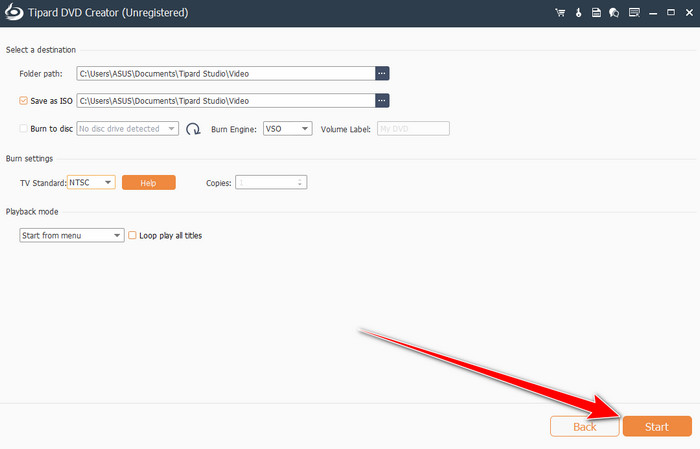This screenshot has width=700, height=449.
Task: Open the shopping cart purchase icon
Action: click(x=560, y=12)
